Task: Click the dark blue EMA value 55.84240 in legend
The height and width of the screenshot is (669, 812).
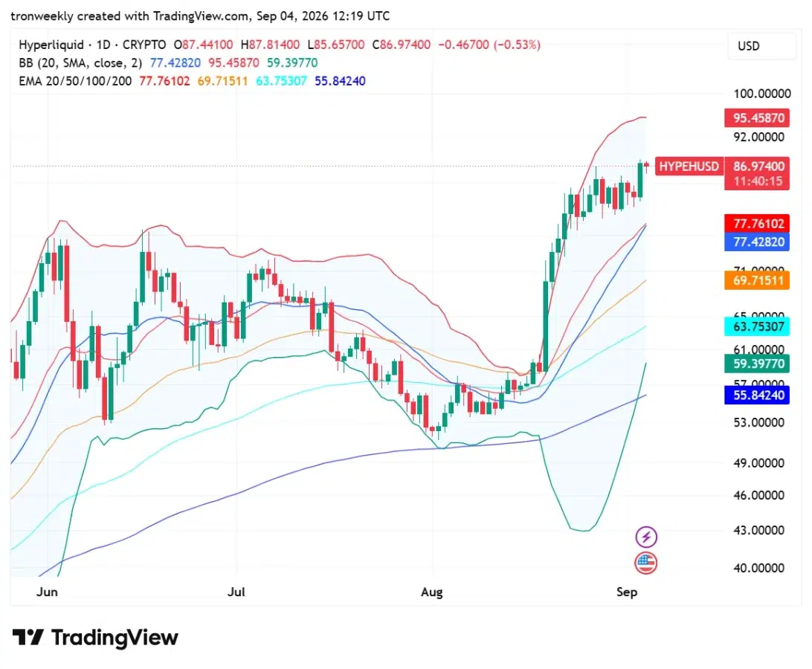Action: 341,81
